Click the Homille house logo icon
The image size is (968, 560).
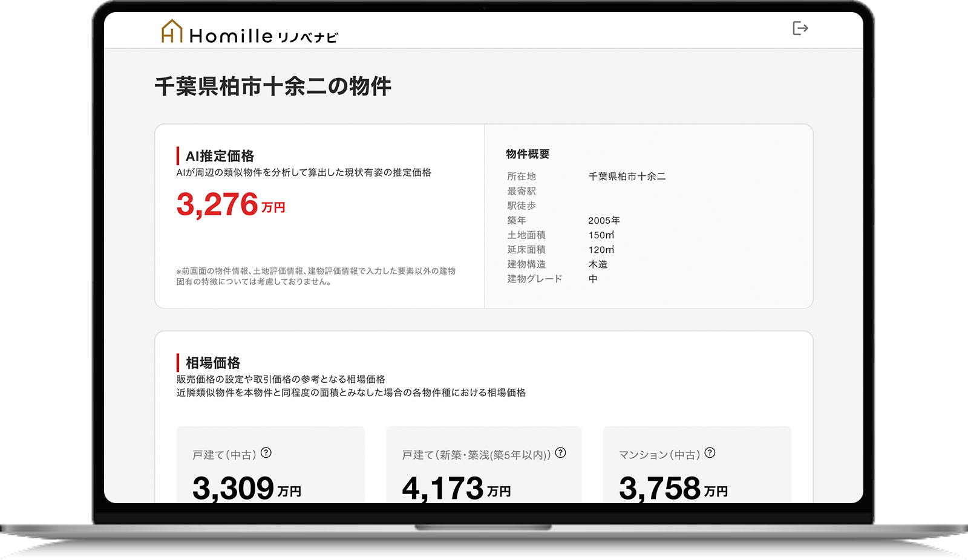pyautogui.click(x=172, y=31)
